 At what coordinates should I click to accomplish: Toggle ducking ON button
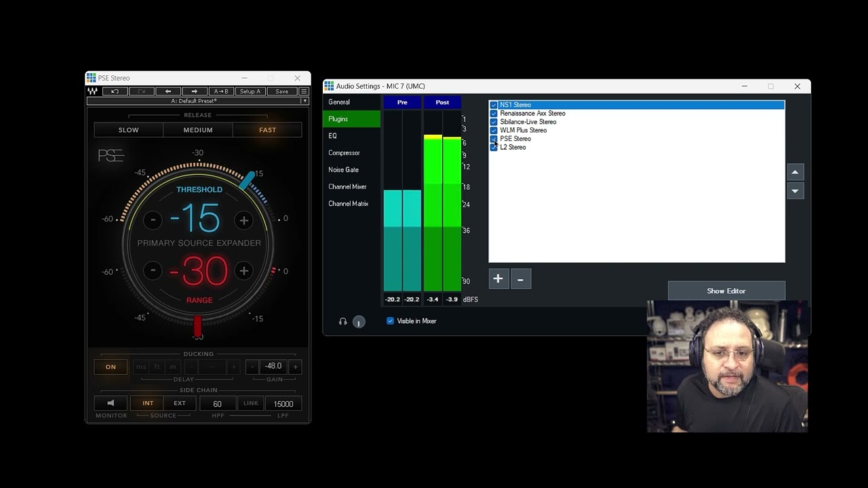click(111, 367)
